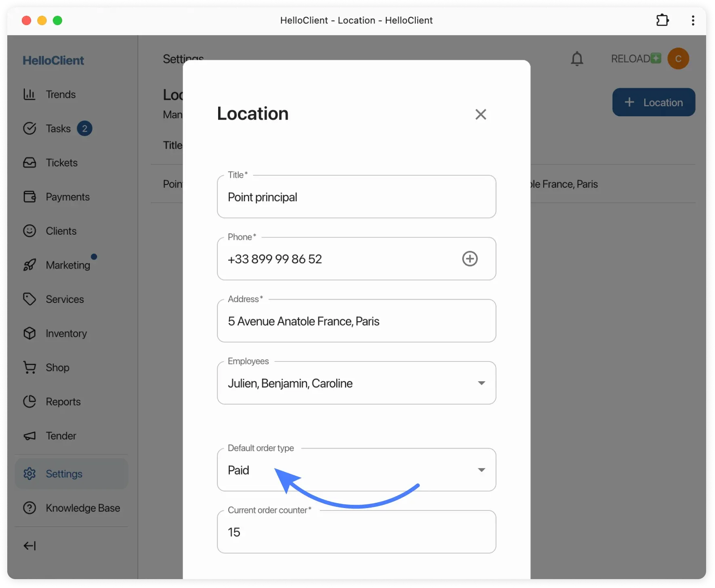Add another phone number with the plus icon
This screenshot has width=715, height=588.
pyautogui.click(x=469, y=258)
